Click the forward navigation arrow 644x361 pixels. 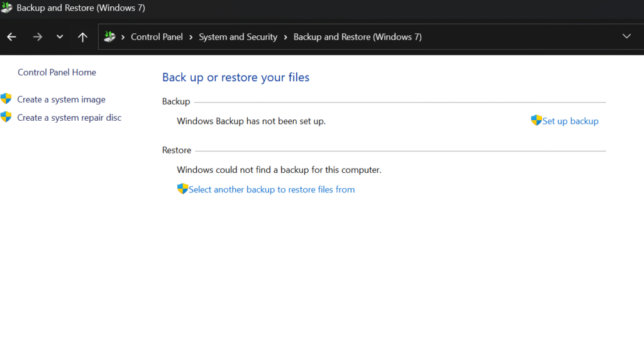(38, 37)
